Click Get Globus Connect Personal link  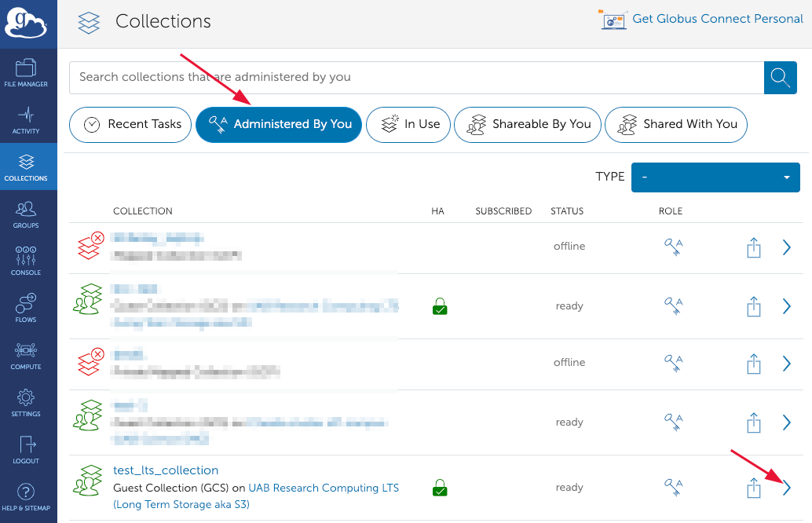717,19
